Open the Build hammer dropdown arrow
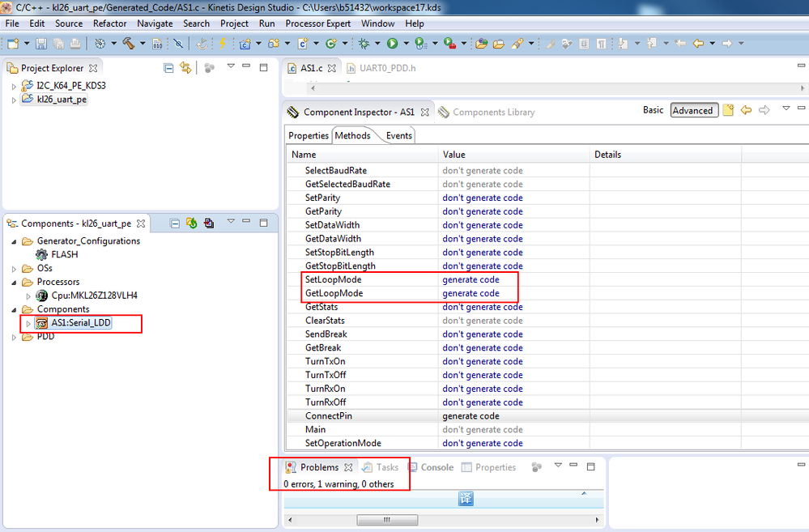Viewport: 809px width, 532px height. [x=143, y=44]
